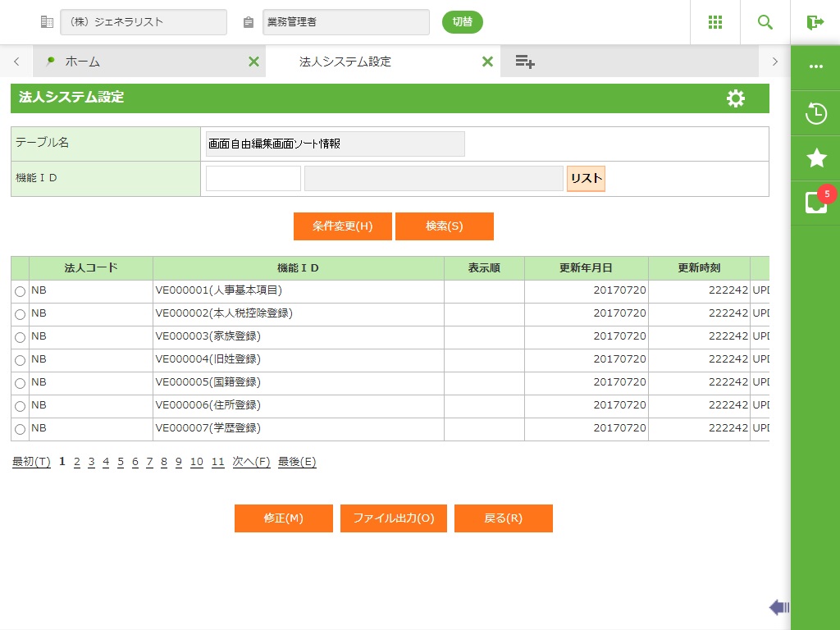Select radio button for VE000004 旧姓登録 row

click(x=20, y=360)
